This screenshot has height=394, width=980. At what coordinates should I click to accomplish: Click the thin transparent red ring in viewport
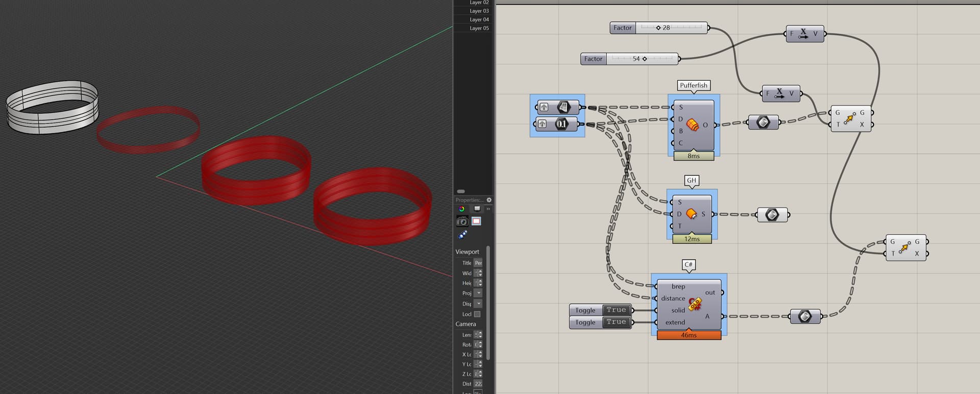[x=148, y=129]
